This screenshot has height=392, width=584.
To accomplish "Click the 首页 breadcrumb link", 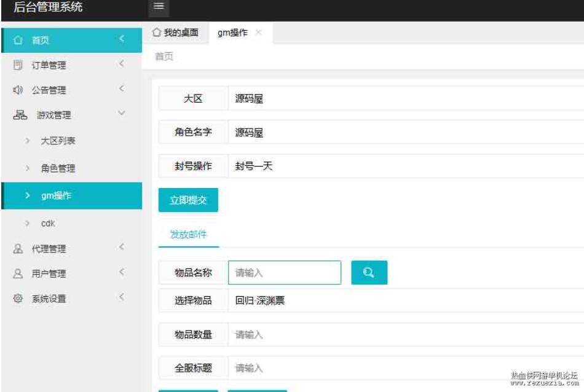I will pos(164,57).
